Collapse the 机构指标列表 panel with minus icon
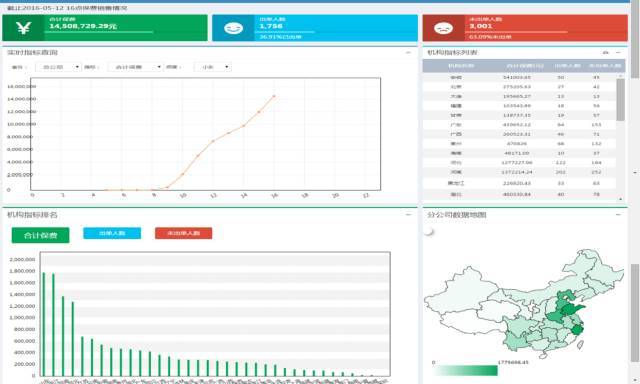640x384 pixels. point(618,53)
